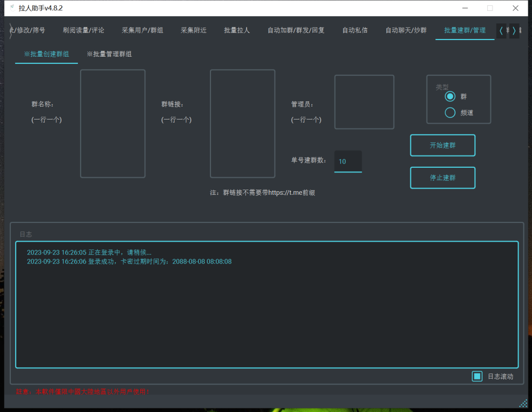The image size is (532, 412).
Task: Select the 群 radio button under 类型
Action: (x=450, y=96)
